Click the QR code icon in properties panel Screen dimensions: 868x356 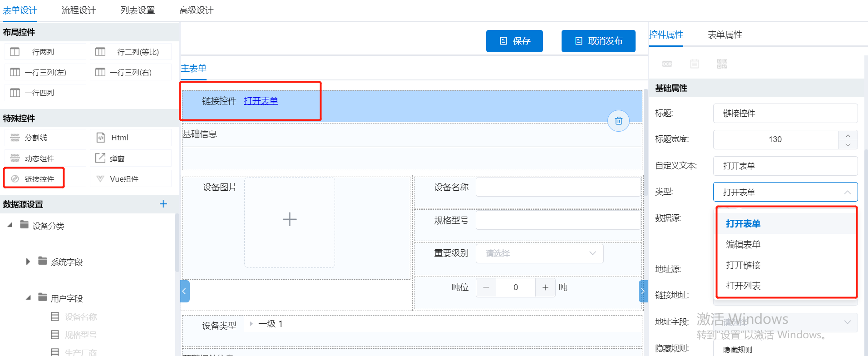(722, 64)
